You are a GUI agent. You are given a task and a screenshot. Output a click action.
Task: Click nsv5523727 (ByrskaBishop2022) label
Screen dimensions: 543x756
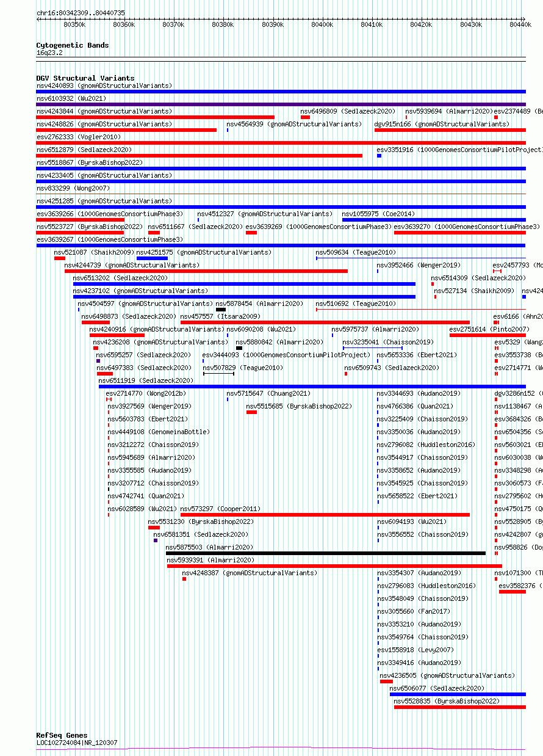click(90, 227)
